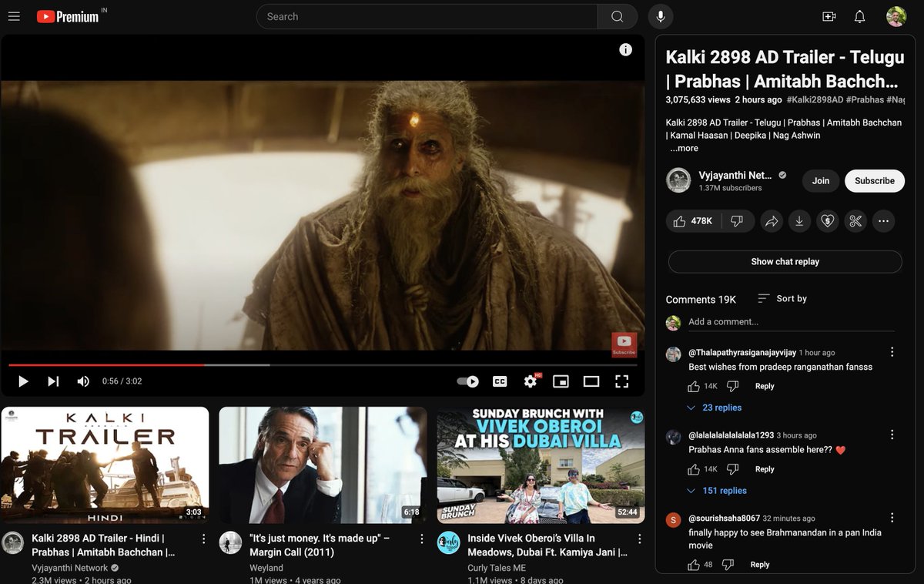
Task: Click the #Prabhas hashtag
Action: [x=865, y=100]
